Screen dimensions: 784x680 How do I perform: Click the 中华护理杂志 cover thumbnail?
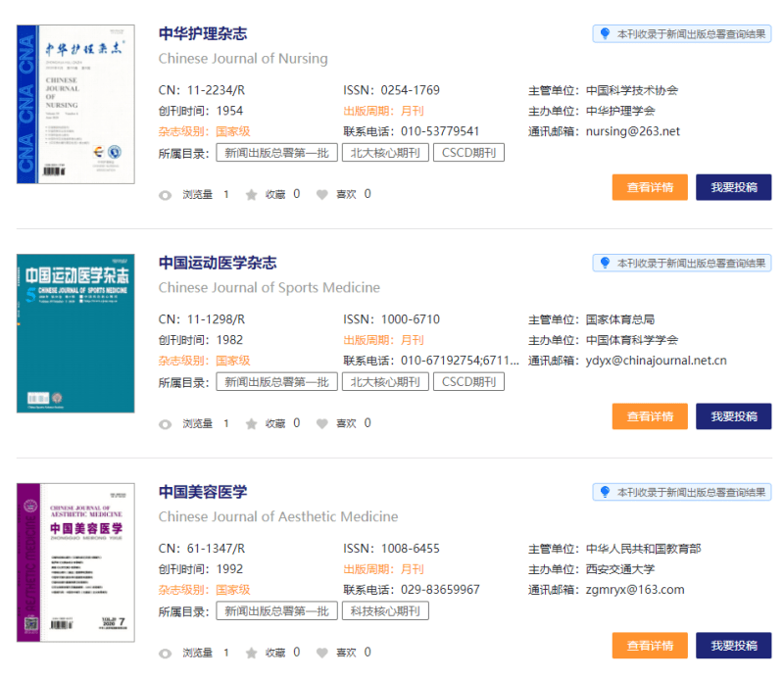coord(75,104)
